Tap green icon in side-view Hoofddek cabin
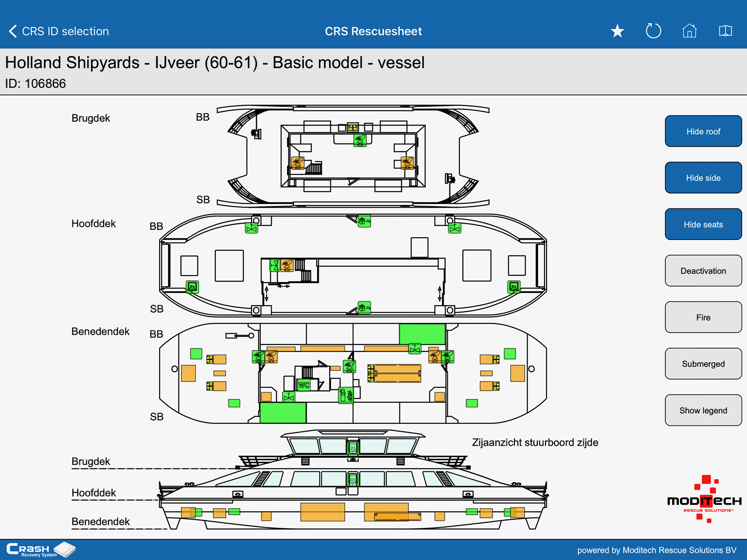Viewport: 747px width, 560px height. click(352, 479)
